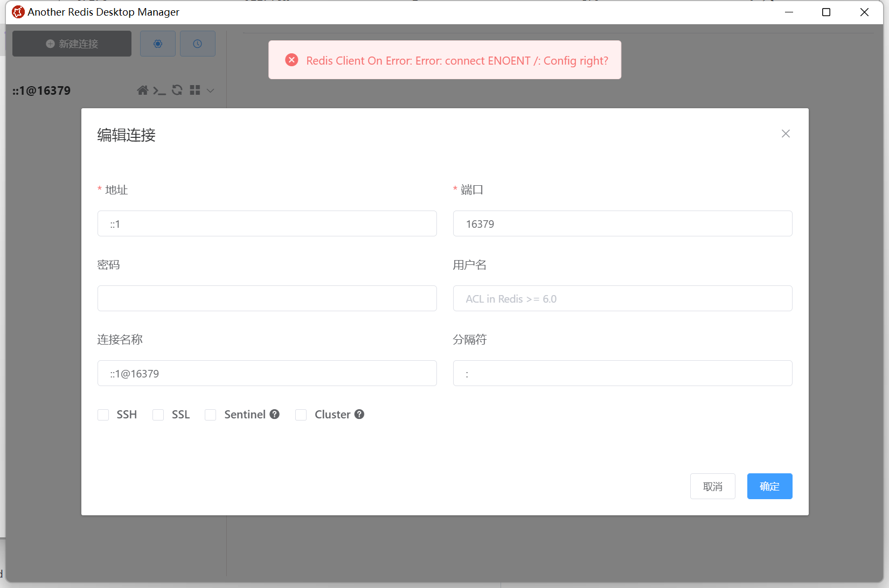Enable the SSH checkbox
Image resolution: width=889 pixels, height=588 pixels.
[103, 415]
